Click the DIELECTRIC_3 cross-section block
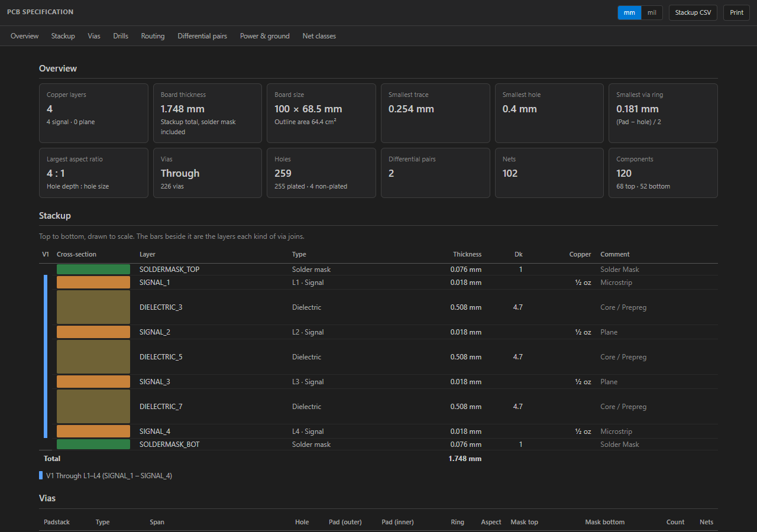 (x=93, y=307)
